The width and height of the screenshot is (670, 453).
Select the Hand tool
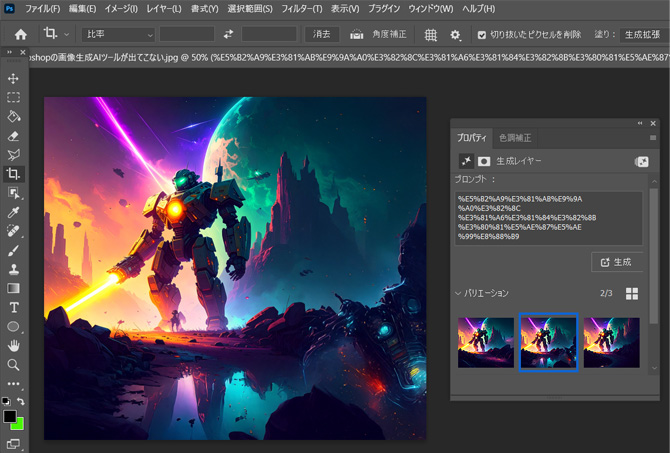click(13, 346)
